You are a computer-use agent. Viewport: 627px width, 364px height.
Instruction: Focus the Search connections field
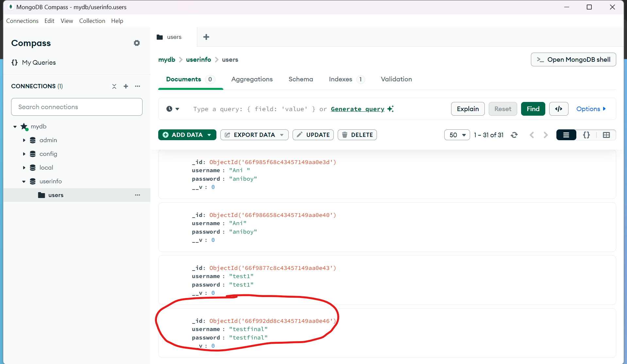(x=77, y=107)
